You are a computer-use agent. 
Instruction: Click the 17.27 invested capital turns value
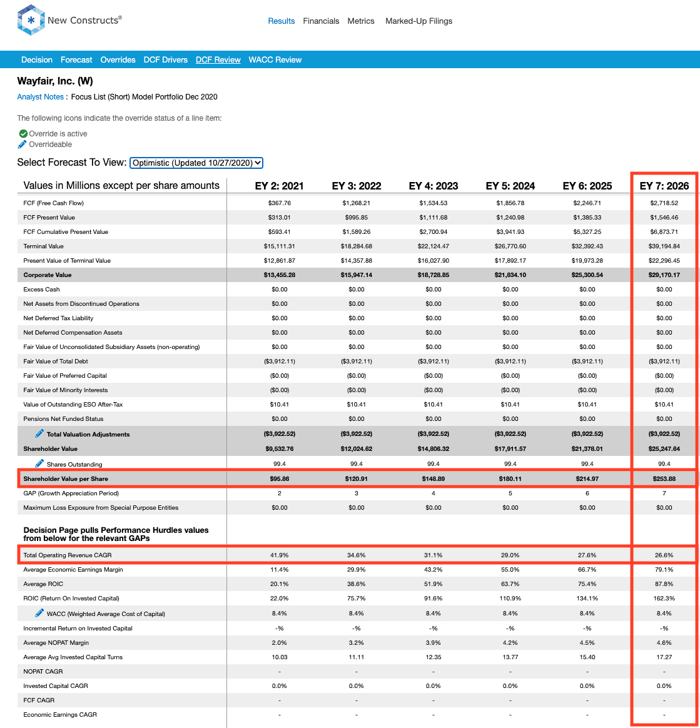click(664, 657)
